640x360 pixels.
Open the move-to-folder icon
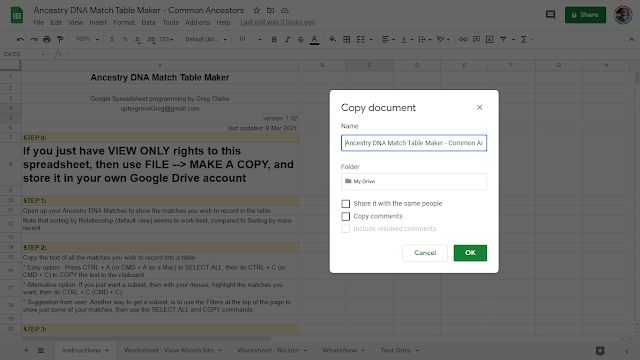(270, 10)
